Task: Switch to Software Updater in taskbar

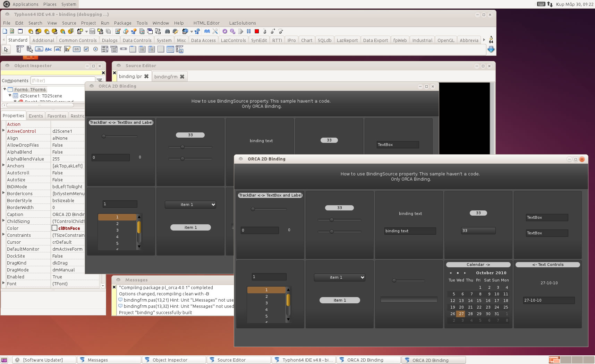Action: point(44,360)
